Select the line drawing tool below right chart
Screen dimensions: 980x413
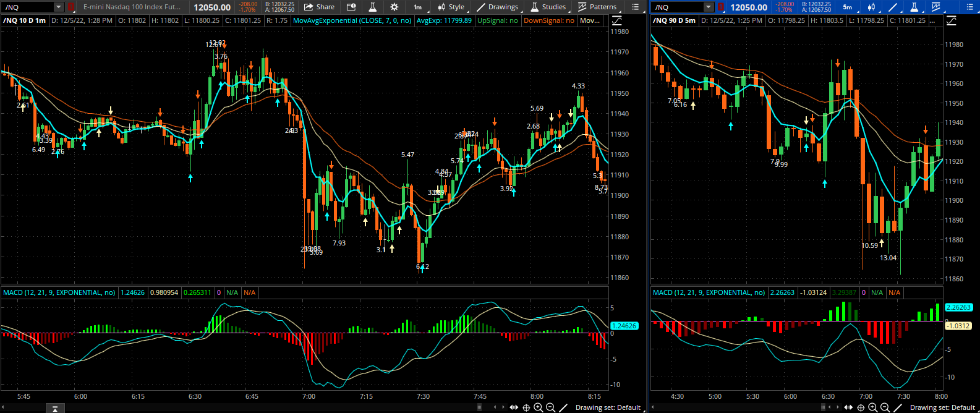(x=898, y=407)
